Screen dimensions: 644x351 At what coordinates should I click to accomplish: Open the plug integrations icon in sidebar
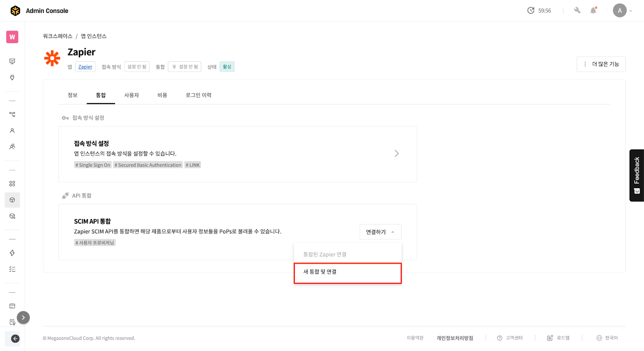click(x=12, y=77)
